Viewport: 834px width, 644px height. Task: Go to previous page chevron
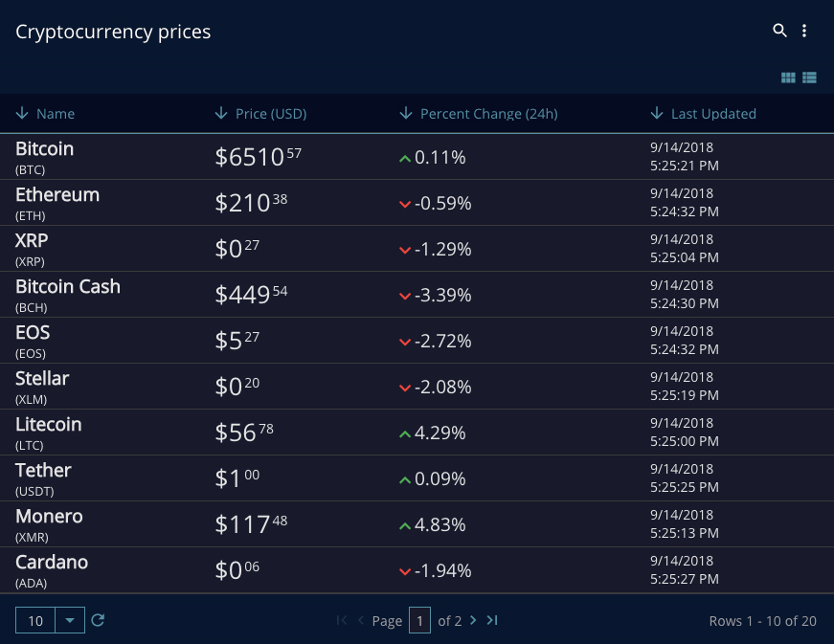pyautogui.click(x=361, y=620)
